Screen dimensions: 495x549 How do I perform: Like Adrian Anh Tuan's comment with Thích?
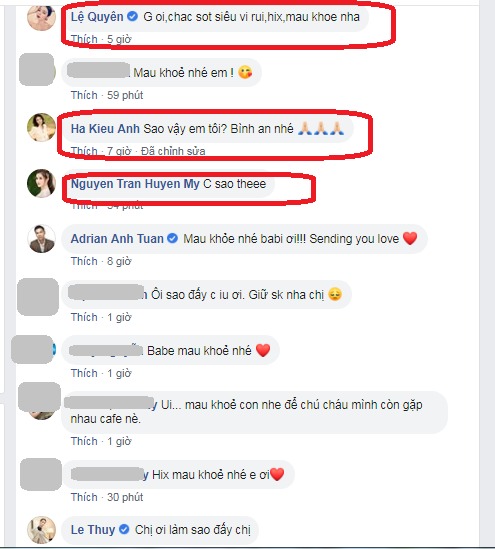pyautogui.click(x=84, y=261)
